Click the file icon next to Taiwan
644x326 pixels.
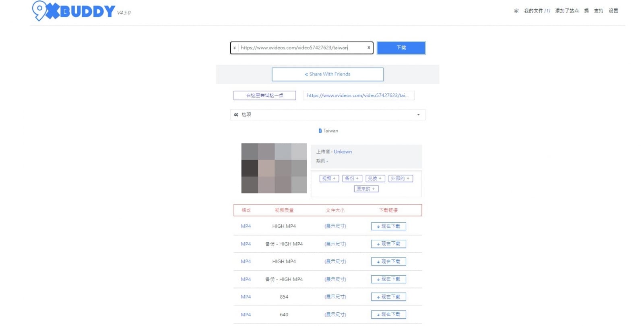point(320,131)
